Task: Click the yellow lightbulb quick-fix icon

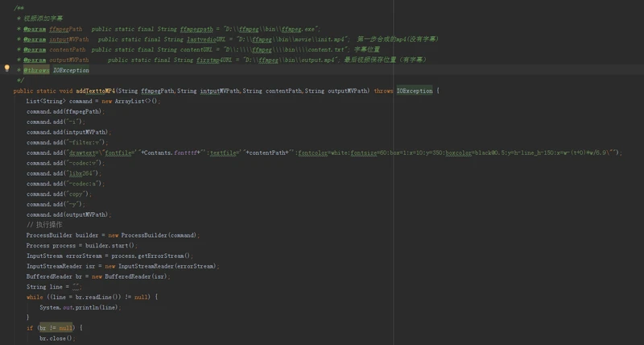Action: (6, 69)
